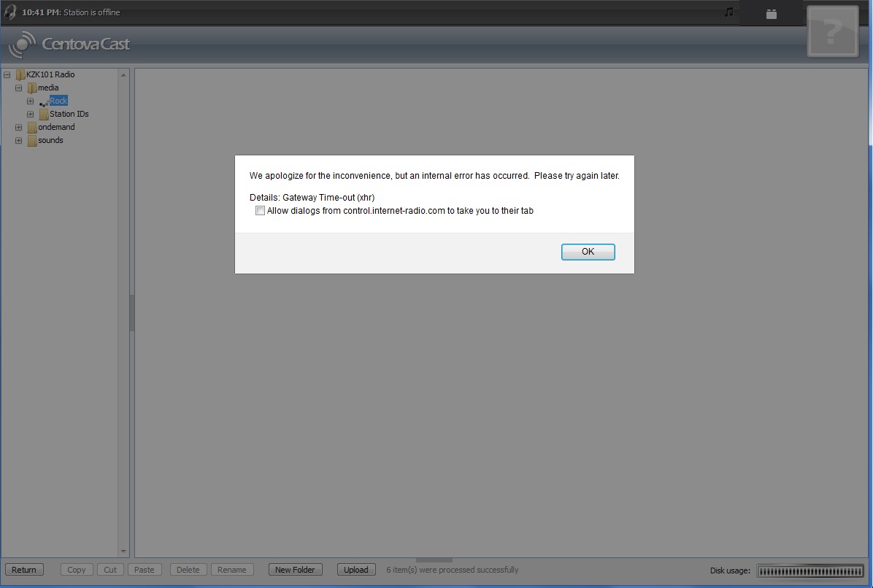
Task: Click the Centova Cast logo icon
Action: [x=22, y=45]
